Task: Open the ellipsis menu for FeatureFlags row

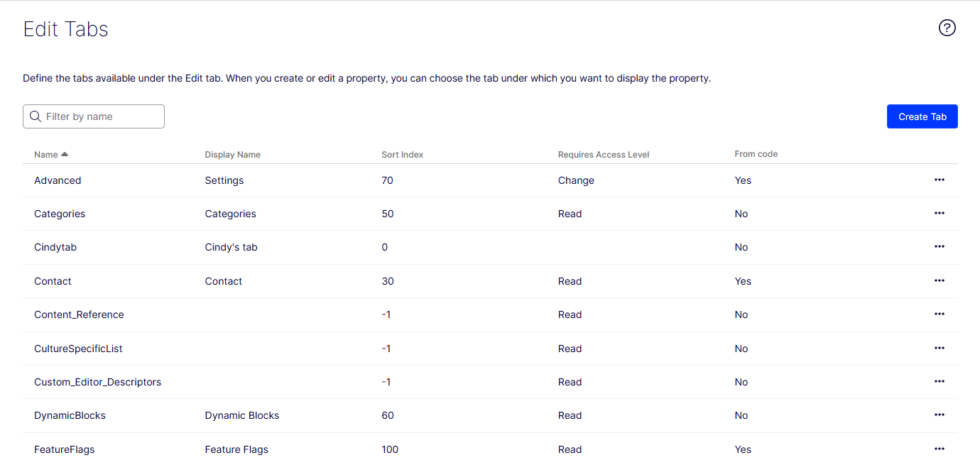Action: (x=939, y=449)
